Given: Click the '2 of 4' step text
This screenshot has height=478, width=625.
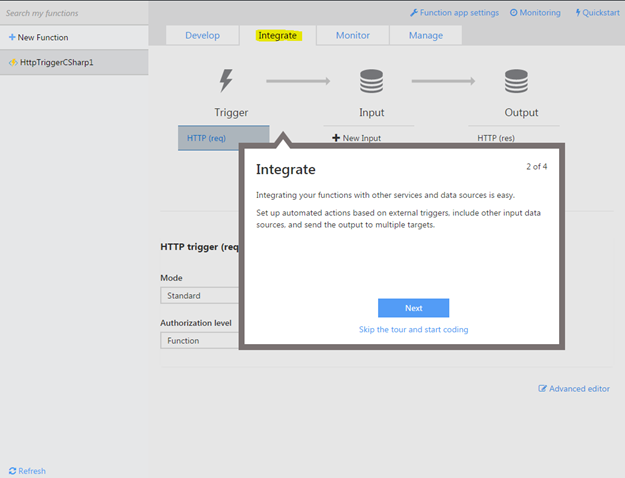Looking at the screenshot, I should (x=537, y=167).
